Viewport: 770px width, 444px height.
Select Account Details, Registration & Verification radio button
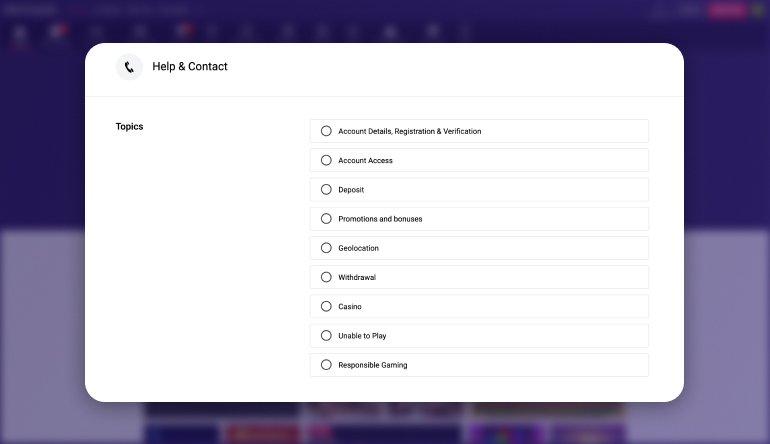(326, 131)
